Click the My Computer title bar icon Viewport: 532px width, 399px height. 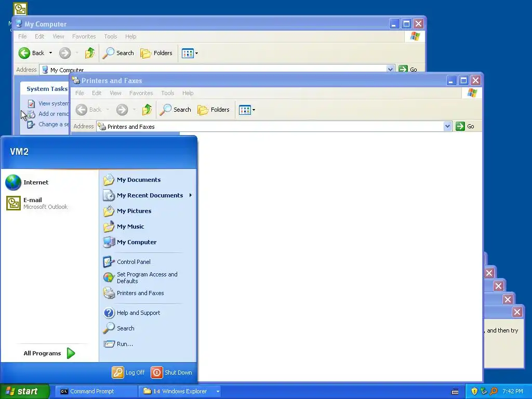19,24
